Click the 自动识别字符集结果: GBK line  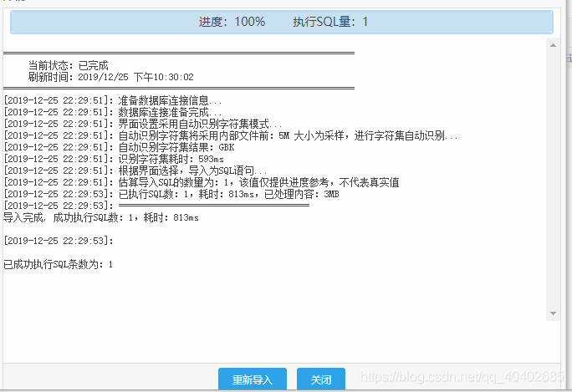coord(119,147)
